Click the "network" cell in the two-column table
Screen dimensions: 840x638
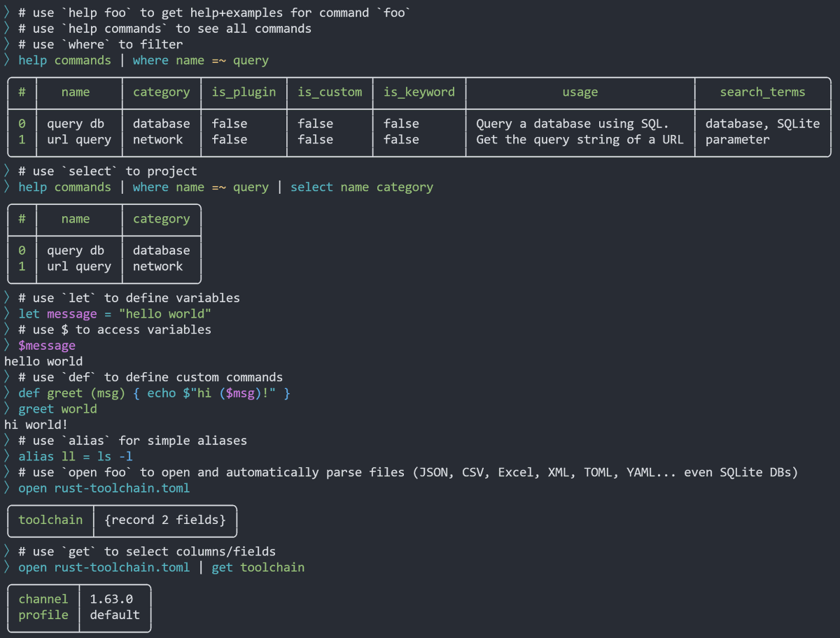click(x=157, y=266)
